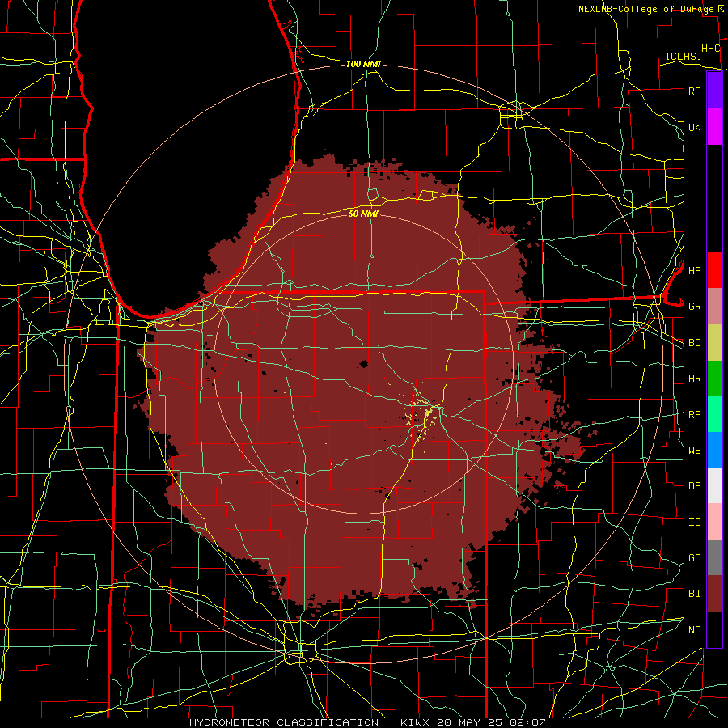Click the GR legend label
The width and height of the screenshot is (728, 728).
click(x=694, y=307)
